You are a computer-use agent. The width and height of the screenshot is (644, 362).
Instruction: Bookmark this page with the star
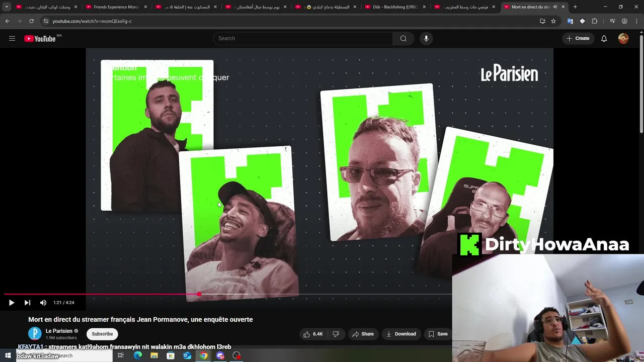(553, 21)
